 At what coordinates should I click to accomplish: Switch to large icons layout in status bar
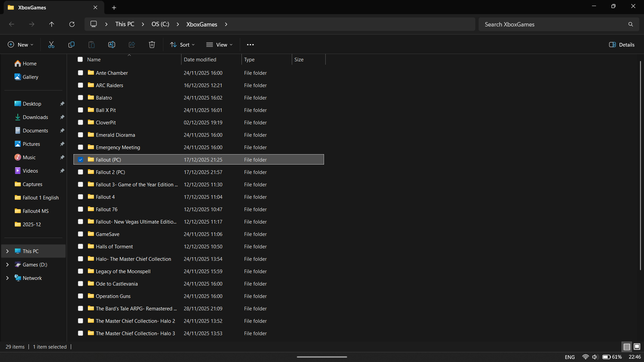point(636,347)
